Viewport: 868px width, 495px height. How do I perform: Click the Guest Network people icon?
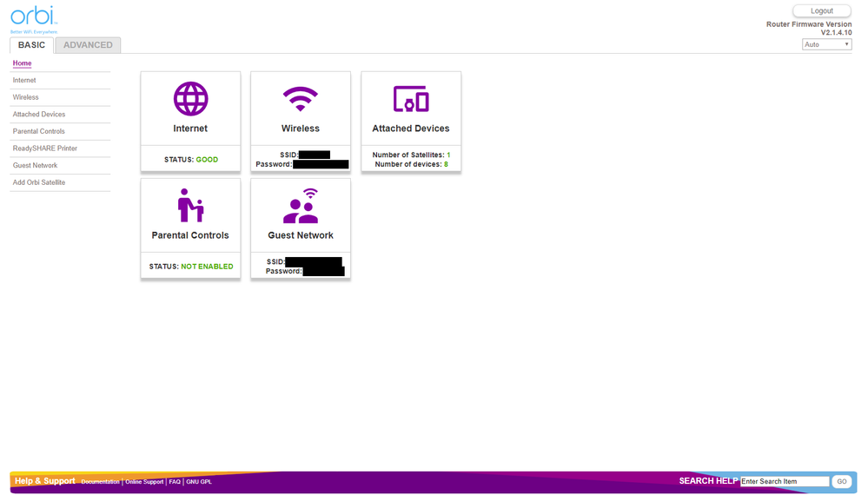(301, 206)
